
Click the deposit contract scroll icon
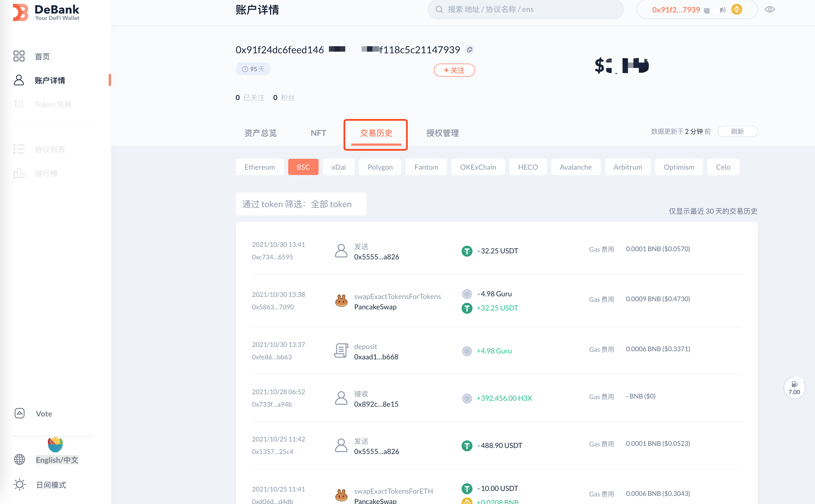click(341, 351)
